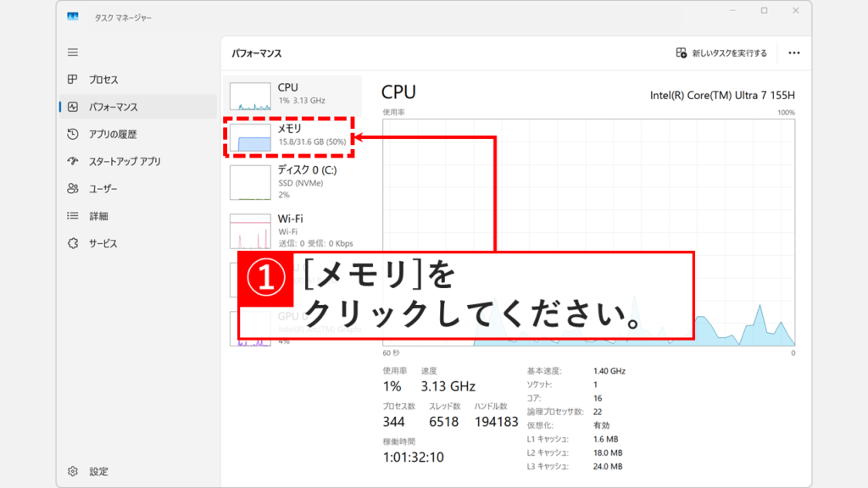Expand the navigation sidebar with the hamburger menu

click(72, 52)
